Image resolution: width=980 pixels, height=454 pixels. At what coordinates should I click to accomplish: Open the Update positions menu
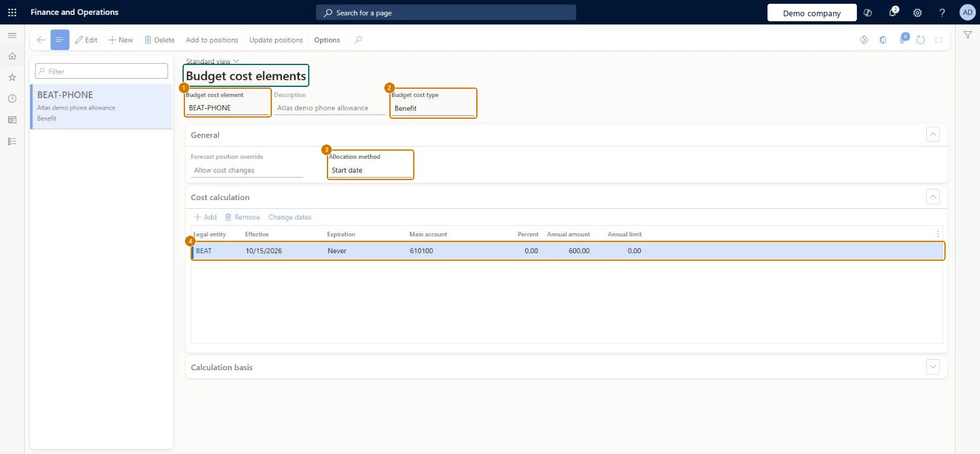[276, 40]
